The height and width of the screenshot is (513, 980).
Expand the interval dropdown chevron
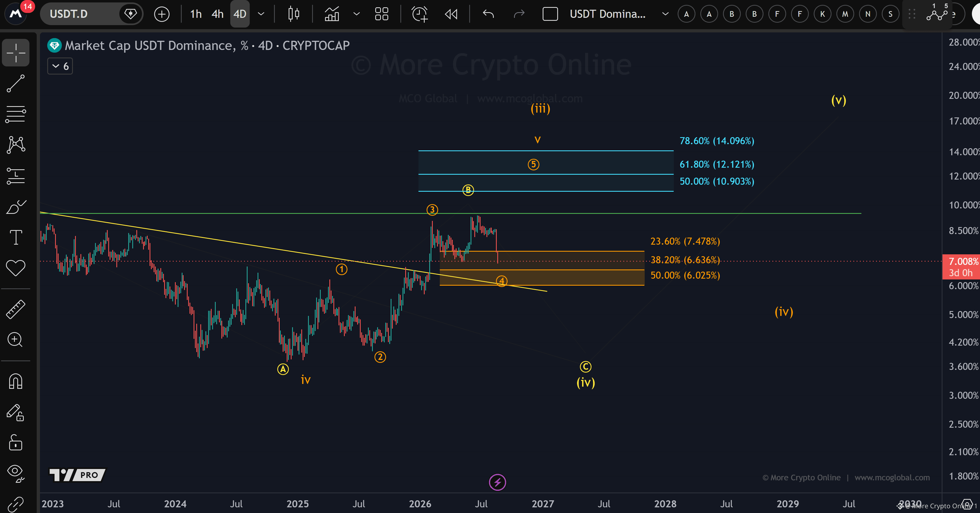(x=261, y=14)
